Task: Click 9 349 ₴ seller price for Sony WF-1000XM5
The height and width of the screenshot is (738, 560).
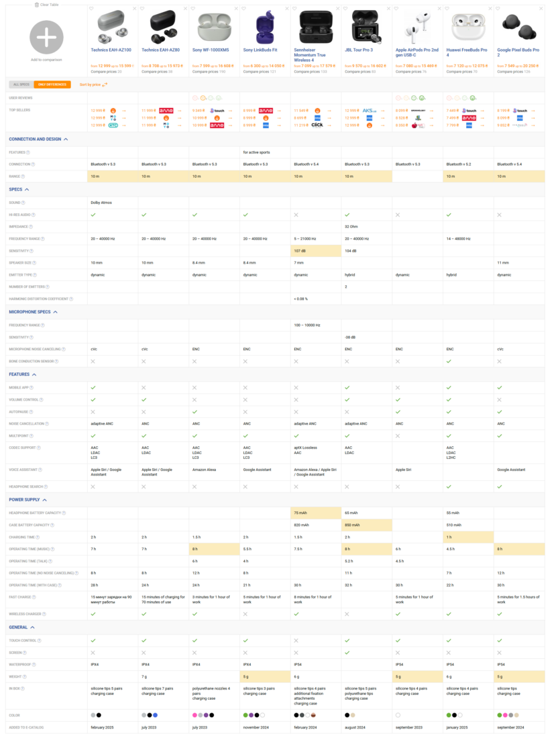Action: click(x=198, y=111)
